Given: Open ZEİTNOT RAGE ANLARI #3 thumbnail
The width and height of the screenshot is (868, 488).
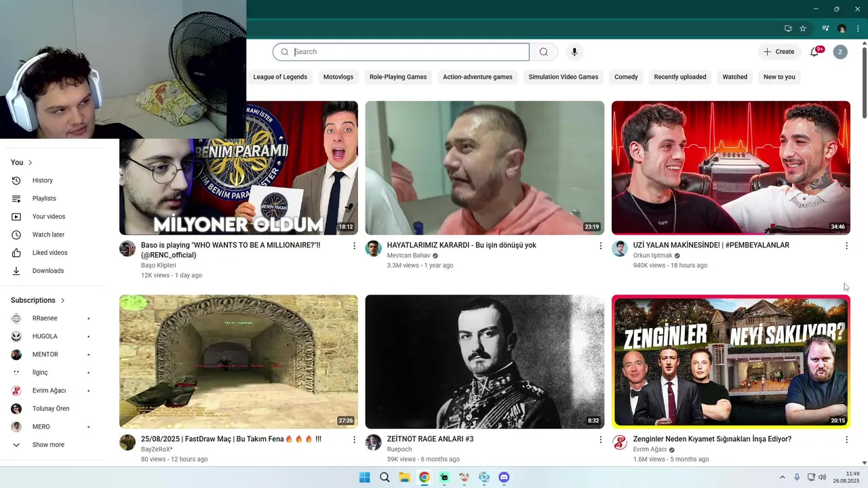Looking at the screenshot, I should coord(485,362).
